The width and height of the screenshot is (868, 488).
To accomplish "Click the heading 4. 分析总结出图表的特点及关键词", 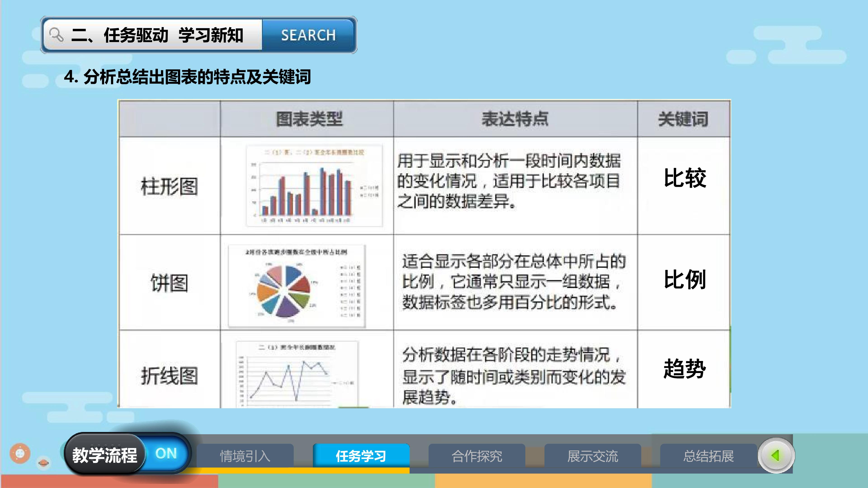I will (x=187, y=77).
